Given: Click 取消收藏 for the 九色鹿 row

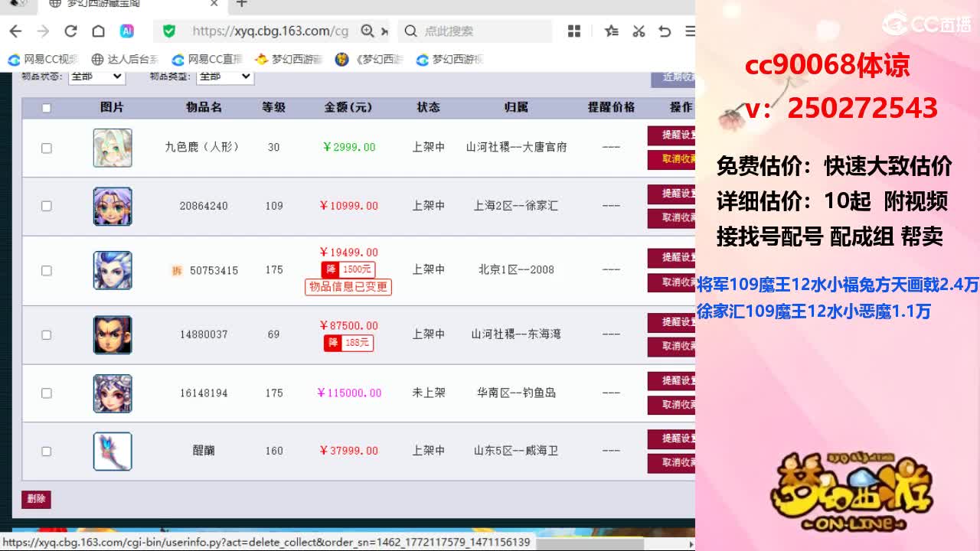Looking at the screenshot, I should click(x=671, y=159).
